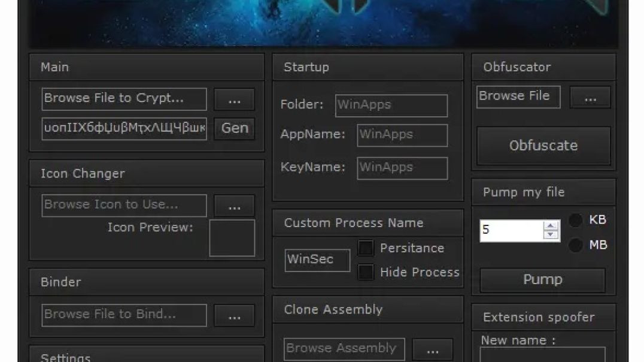This screenshot has height=362, width=644.
Task: Click the browse ellipsis next to Browse File to Crypt
Action: click(234, 98)
